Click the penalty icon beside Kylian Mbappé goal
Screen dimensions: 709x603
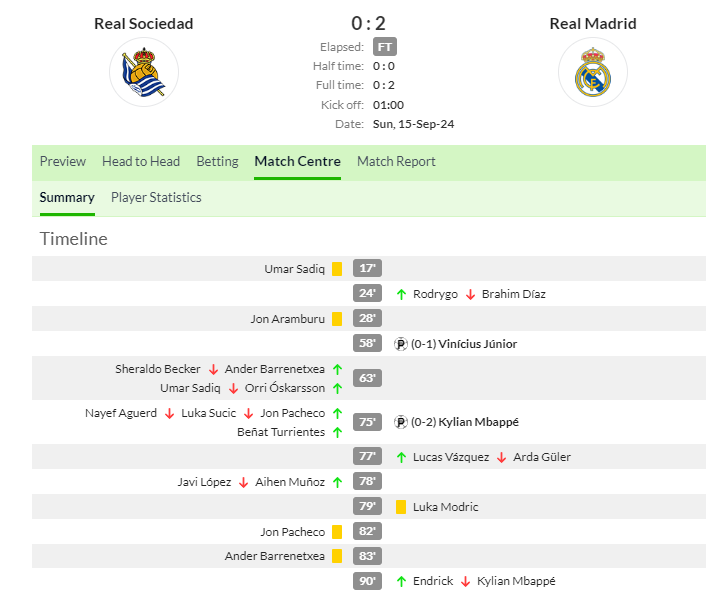pos(401,422)
